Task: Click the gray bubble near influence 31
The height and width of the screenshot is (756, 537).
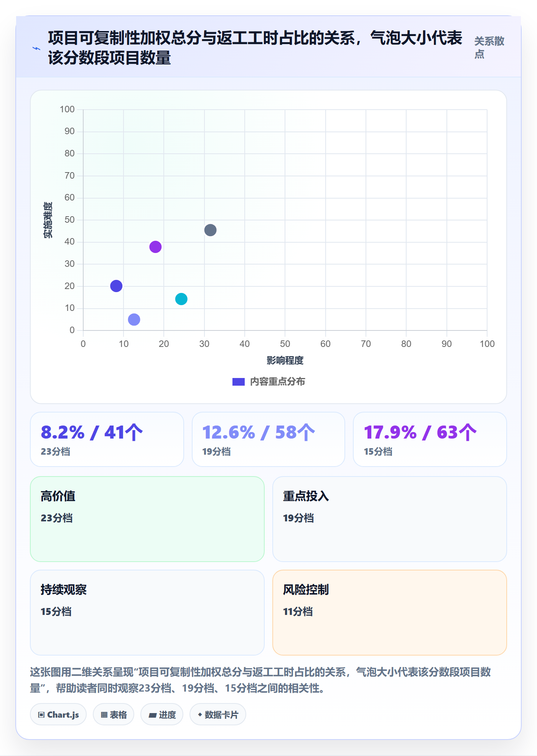Action: (210, 230)
